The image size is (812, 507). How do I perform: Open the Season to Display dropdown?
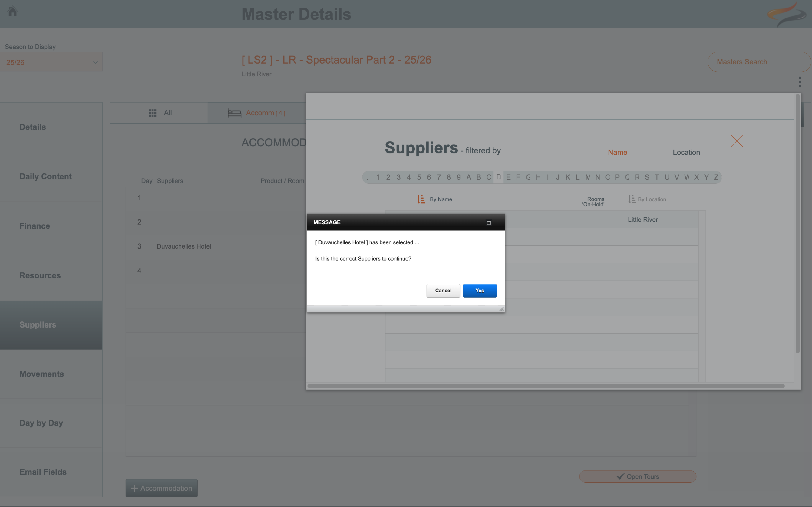click(51, 62)
